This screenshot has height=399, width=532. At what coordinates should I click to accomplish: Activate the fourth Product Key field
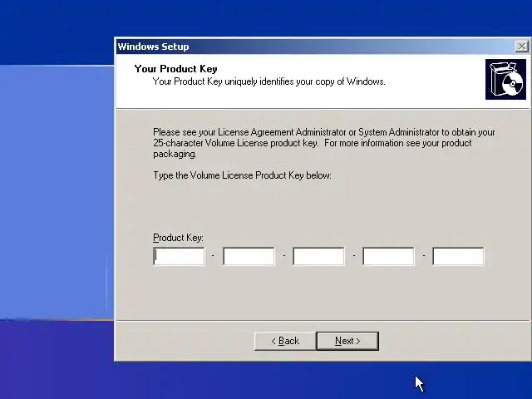[x=388, y=256]
